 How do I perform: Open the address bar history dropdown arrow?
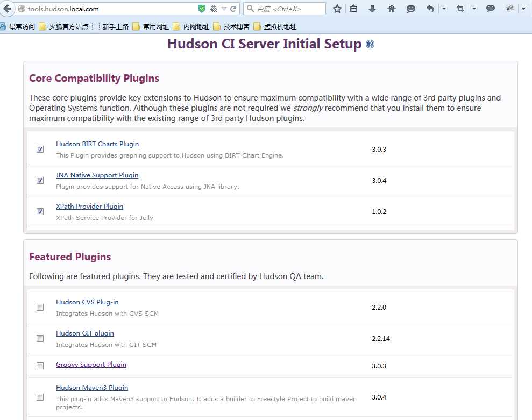(224, 9)
